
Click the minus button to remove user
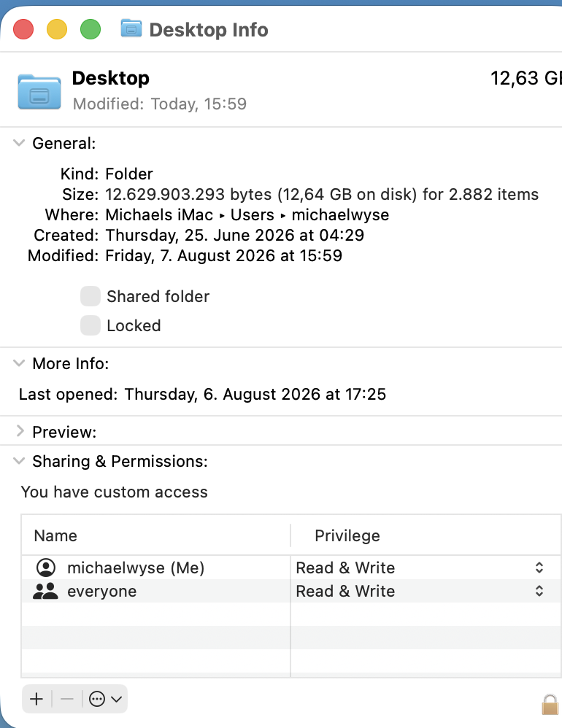(67, 699)
